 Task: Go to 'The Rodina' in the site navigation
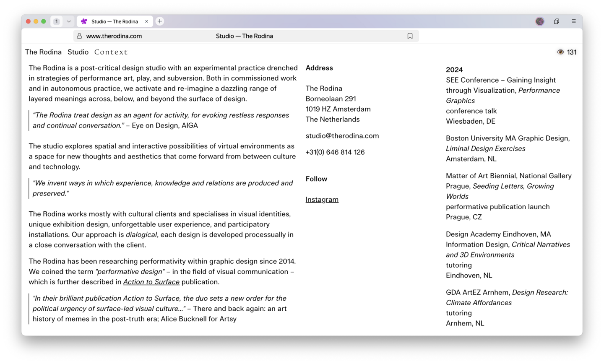click(x=43, y=52)
